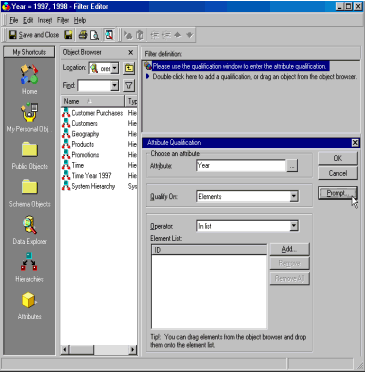Select the Promotions hierarchy

(x=81, y=155)
